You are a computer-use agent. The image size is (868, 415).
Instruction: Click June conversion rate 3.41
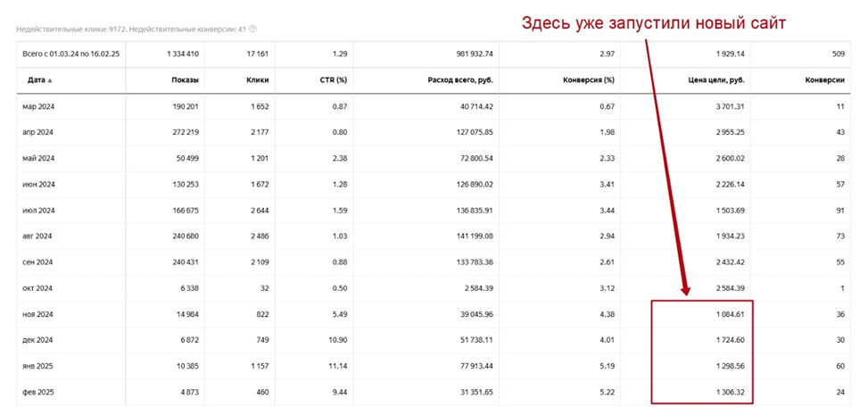tap(608, 185)
